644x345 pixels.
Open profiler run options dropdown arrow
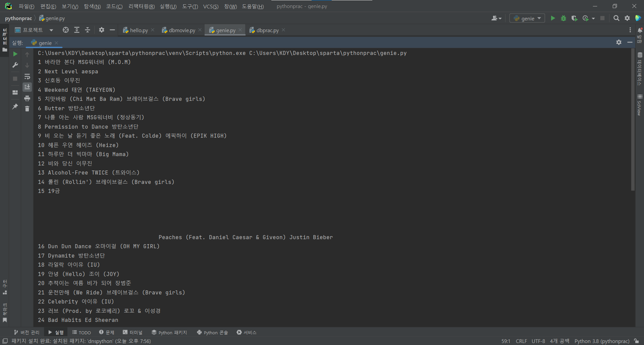593,18
